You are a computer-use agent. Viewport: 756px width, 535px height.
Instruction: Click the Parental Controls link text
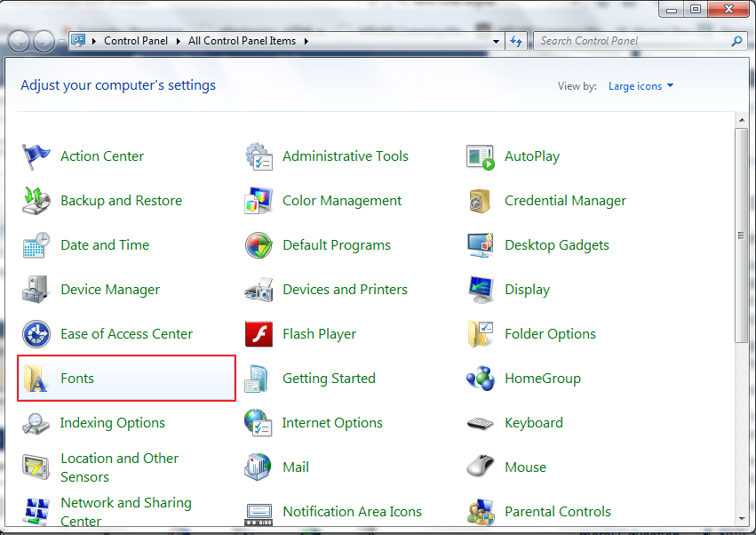(x=557, y=511)
